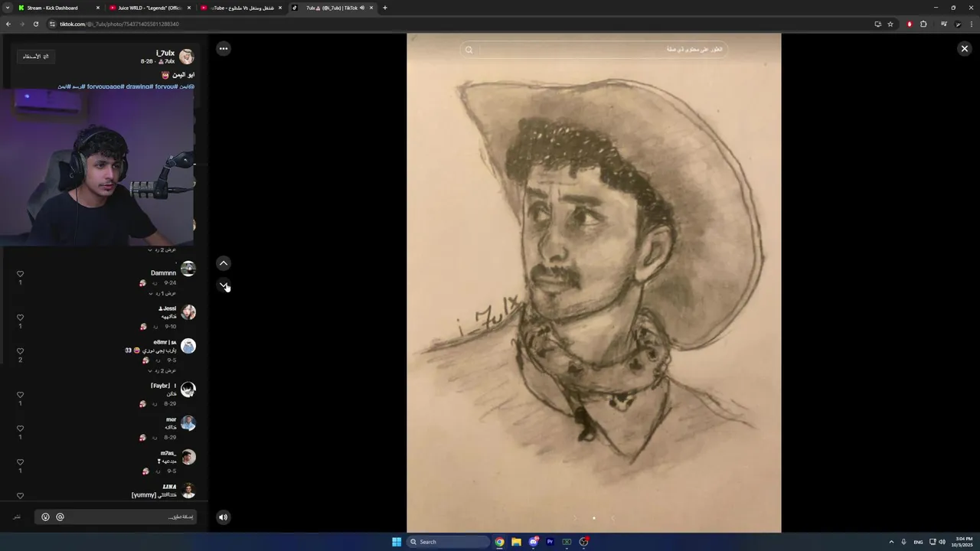This screenshot has height=551, width=980.
Task: Open Chrome extensions puzzle icon
Action: (923, 24)
